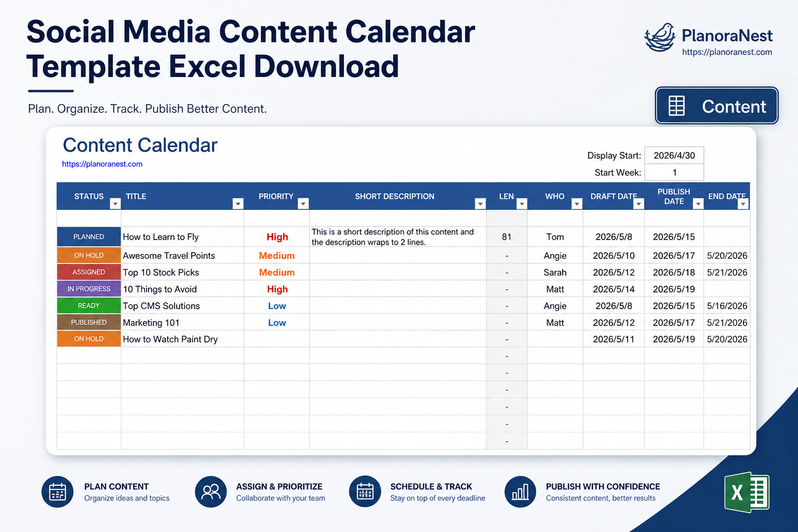Click the PlanoraNest brand name
Viewport: 798px width, 532px height.
pos(727,35)
